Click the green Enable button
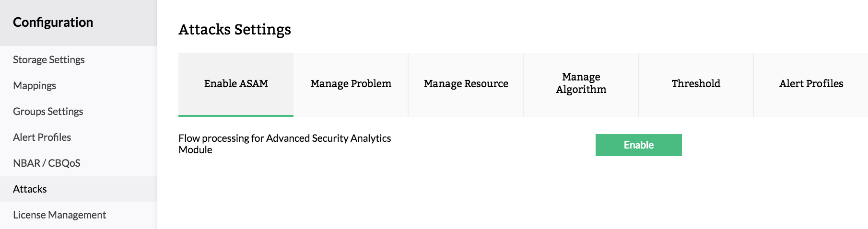This screenshot has height=229, width=868. 638,145
